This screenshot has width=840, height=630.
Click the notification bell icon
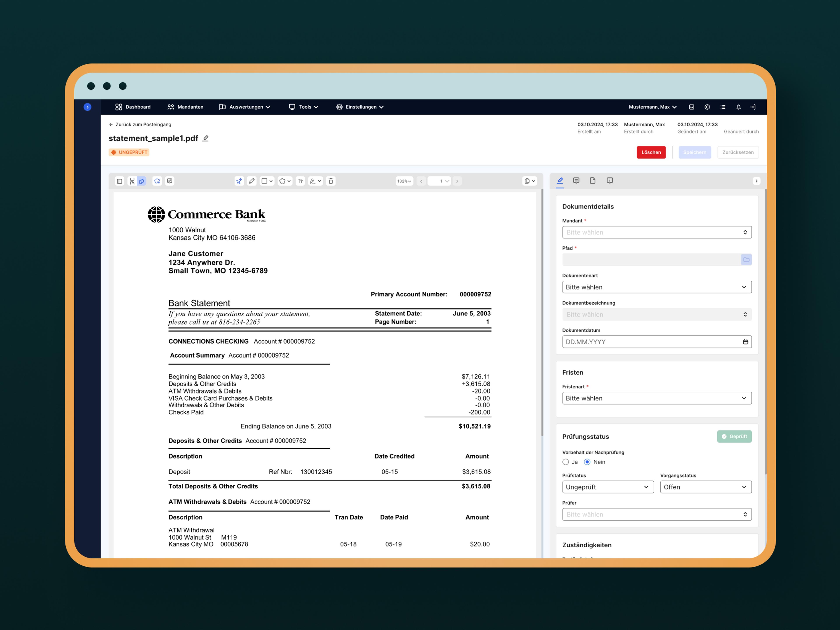click(x=738, y=107)
